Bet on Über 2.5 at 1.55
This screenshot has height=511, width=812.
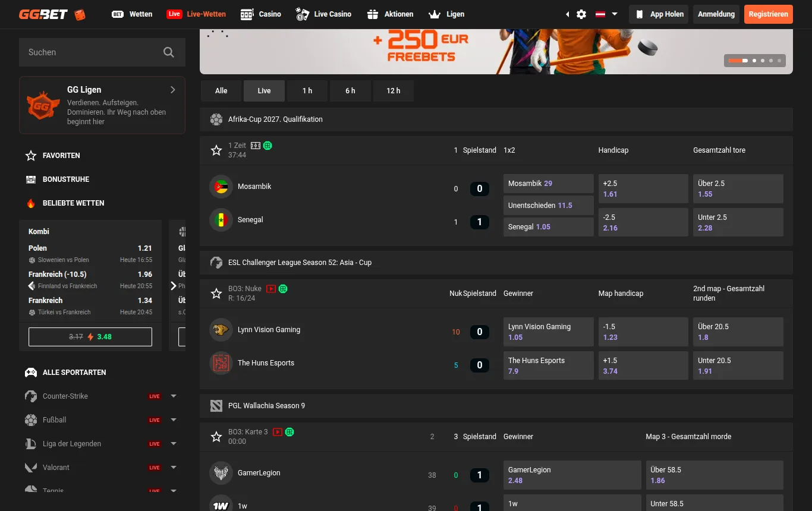click(x=738, y=189)
